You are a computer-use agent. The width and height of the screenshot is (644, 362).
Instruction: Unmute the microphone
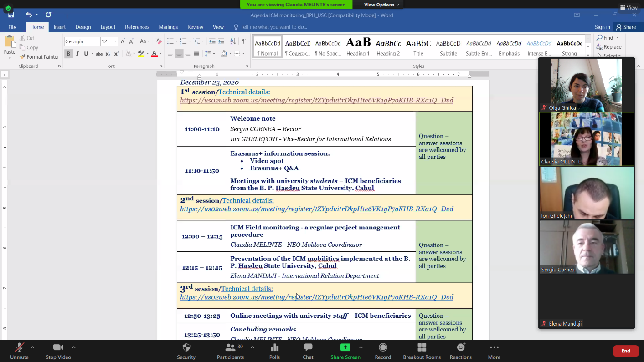coord(19,351)
